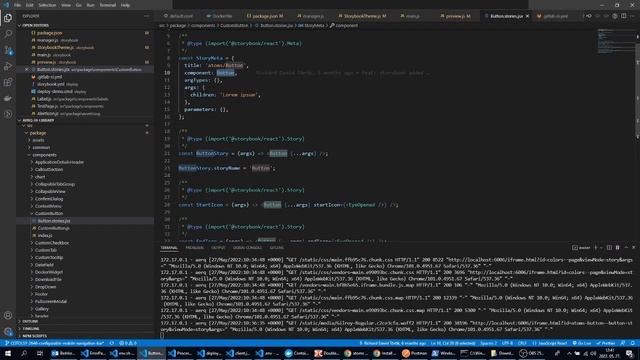Click the new terminal plus icon

[x=596, y=247]
